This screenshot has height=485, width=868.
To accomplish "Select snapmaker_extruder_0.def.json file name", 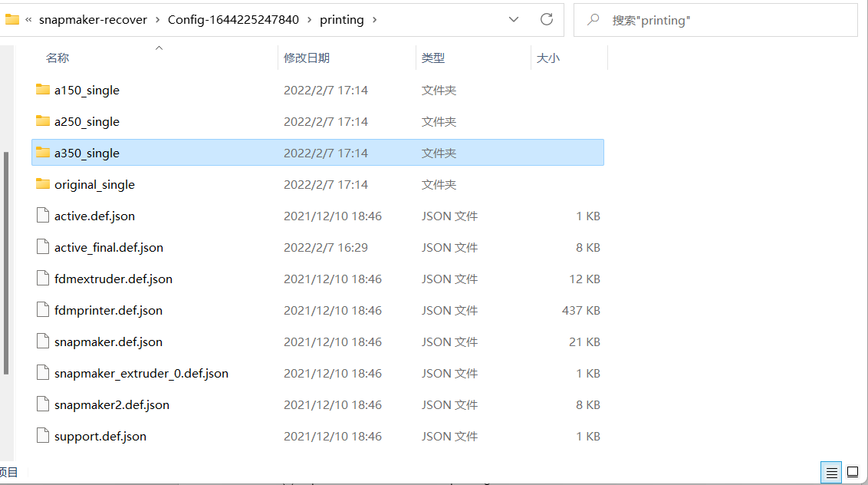I will (141, 373).
